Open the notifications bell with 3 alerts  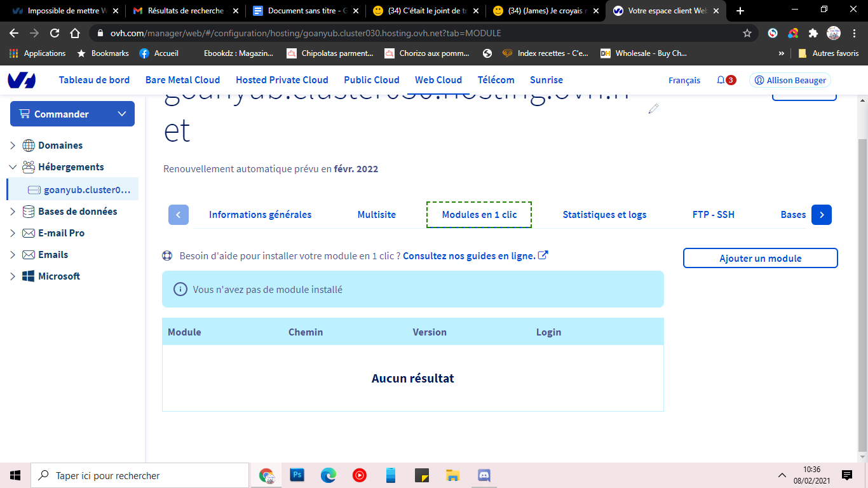726,80
